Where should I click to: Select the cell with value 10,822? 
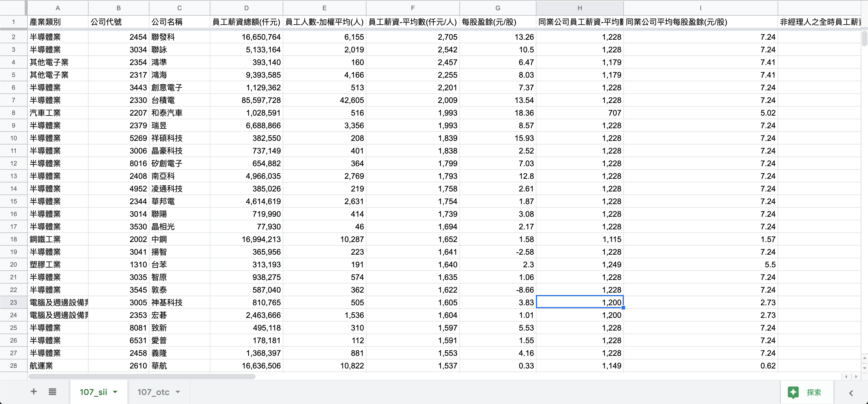tap(325, 366)
